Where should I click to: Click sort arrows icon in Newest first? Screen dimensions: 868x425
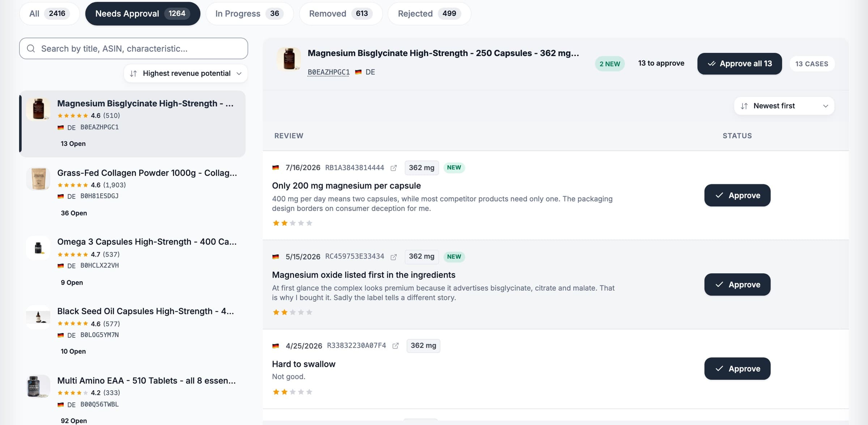point(744,106)
